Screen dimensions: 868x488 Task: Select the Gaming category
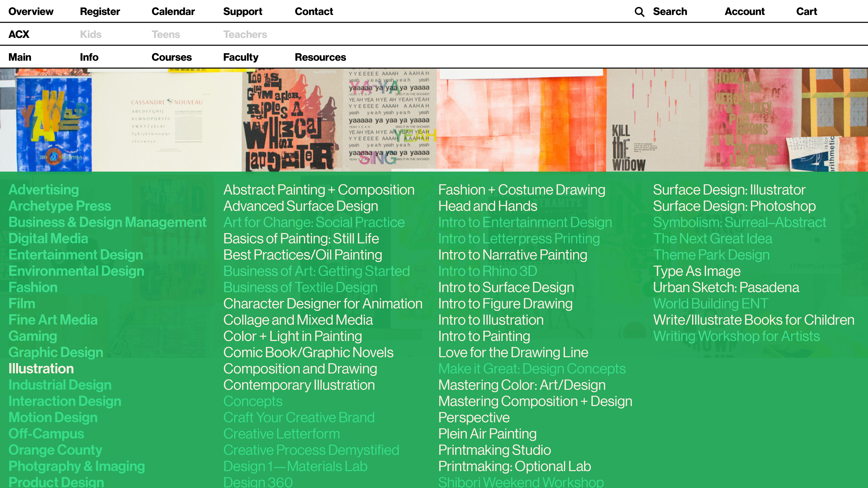point(33,336)
